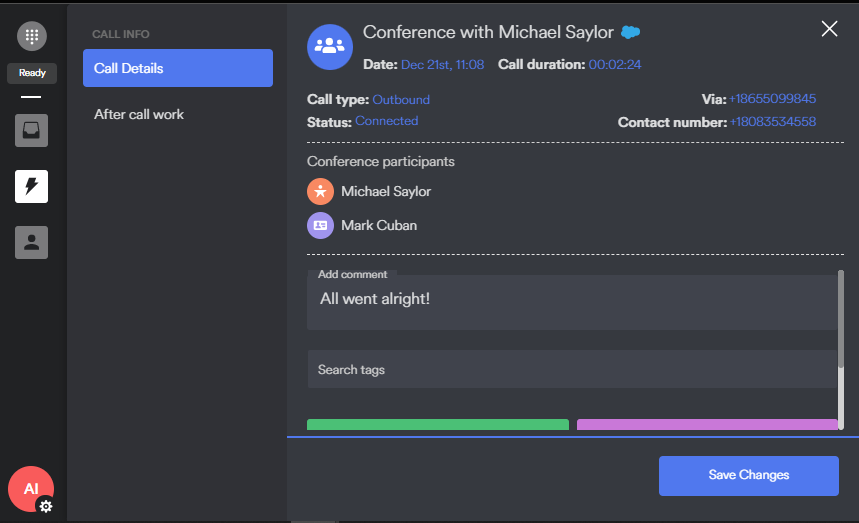Click the green bar below Search tags
This screenshot has width=859, height=523.
pos(437,425)
